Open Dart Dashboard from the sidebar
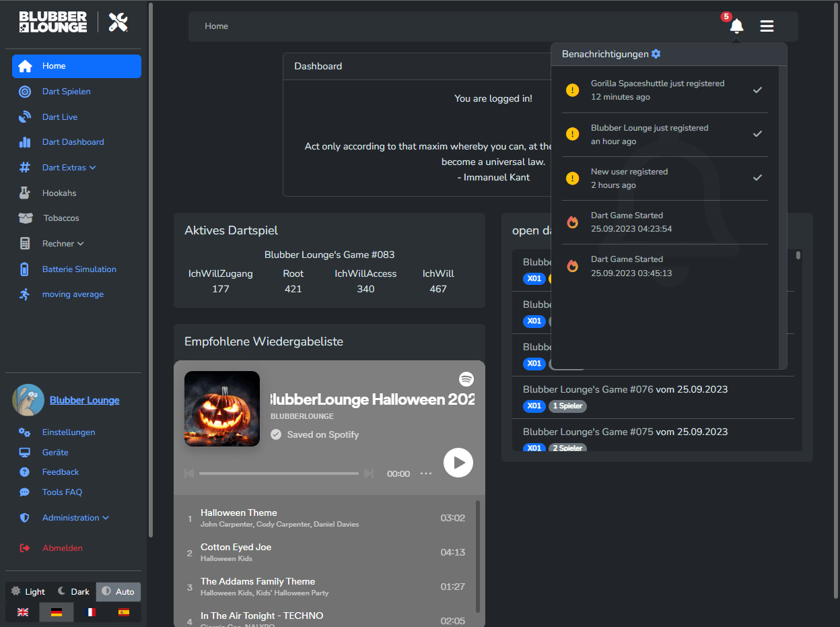Screen dimensions: 840x627 point(73,142)
